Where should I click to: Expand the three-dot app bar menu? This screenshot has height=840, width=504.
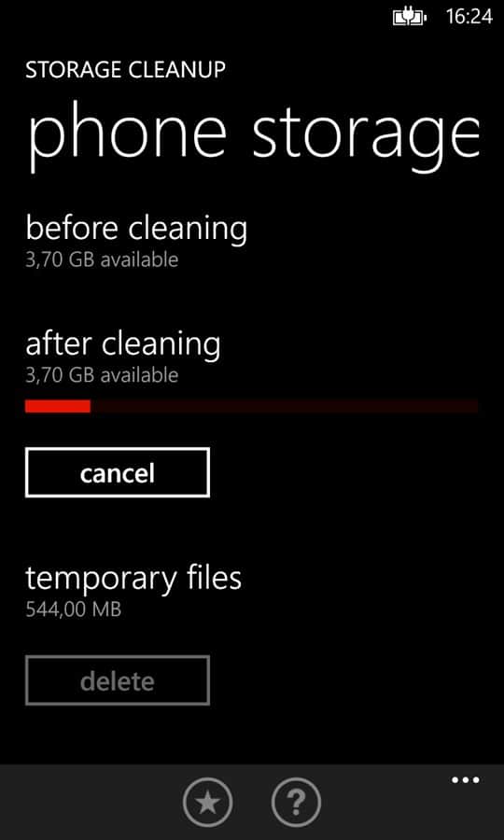click(465, 780)
